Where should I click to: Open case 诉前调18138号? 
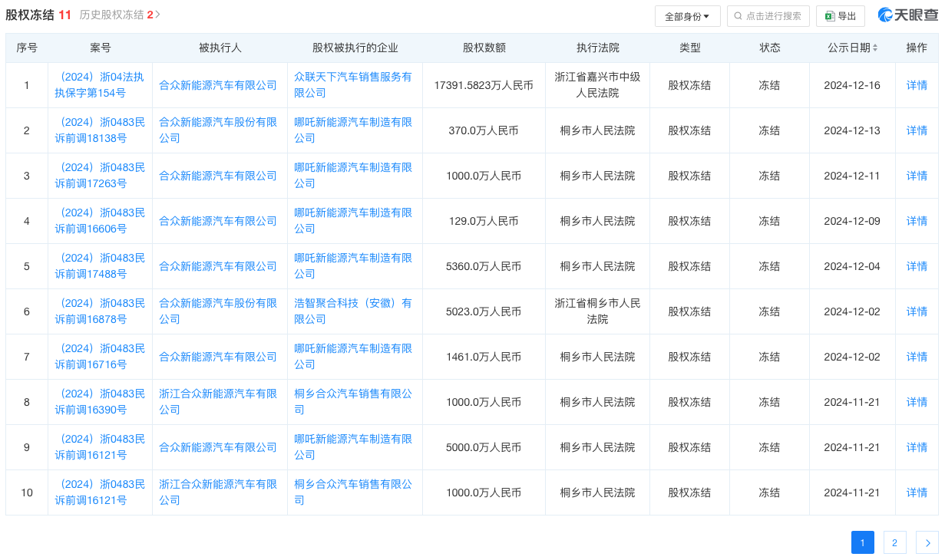pos(100,130)
